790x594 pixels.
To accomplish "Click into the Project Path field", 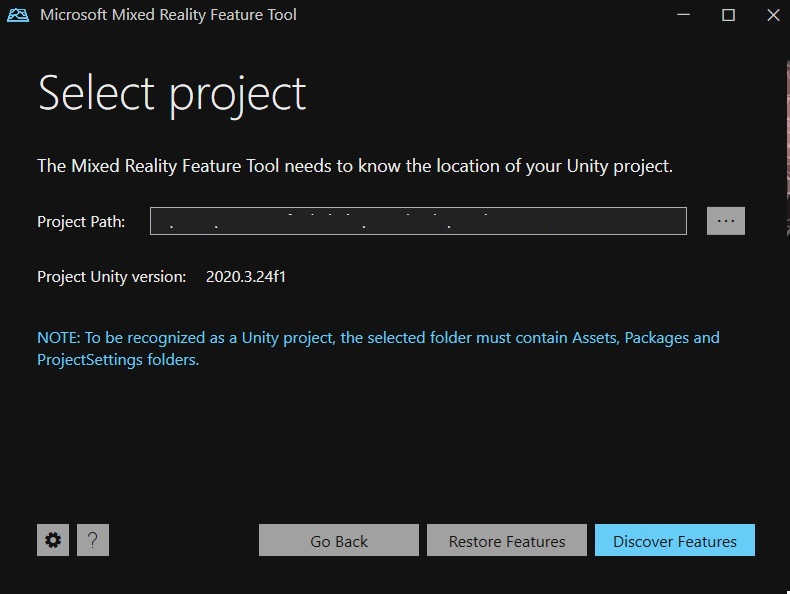I will [418, 221].
